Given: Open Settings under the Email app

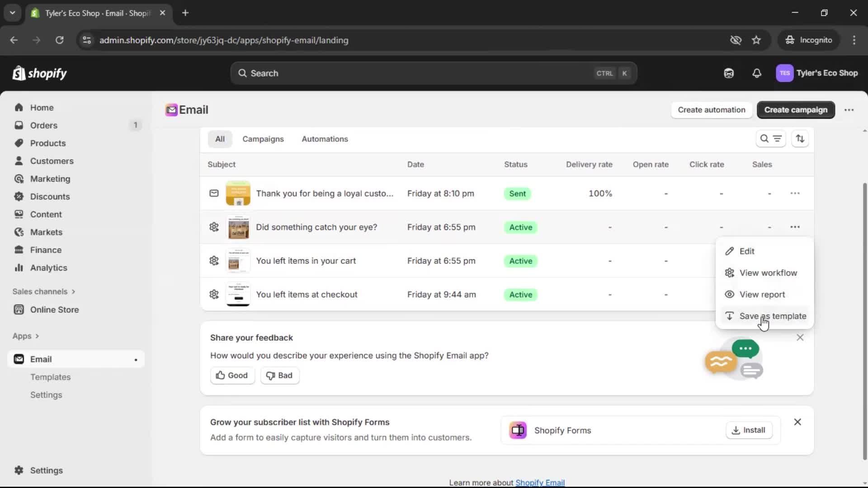Looking at the screenshot, I should tap(46, 395).
